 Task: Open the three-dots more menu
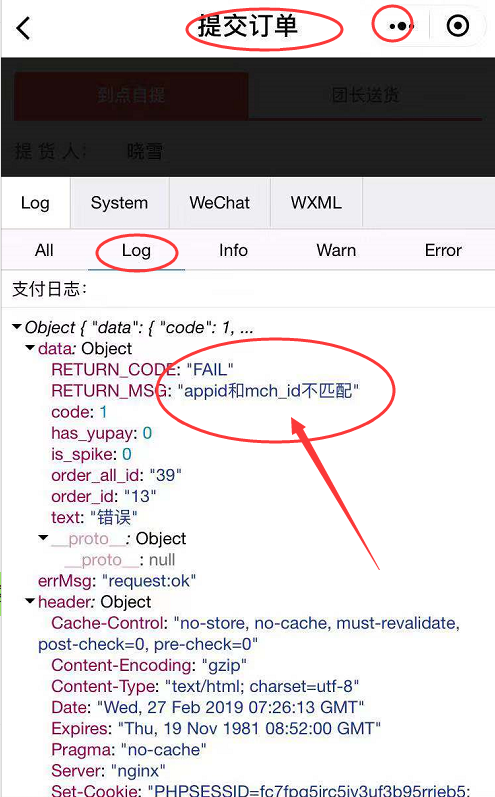coord(400,25)
